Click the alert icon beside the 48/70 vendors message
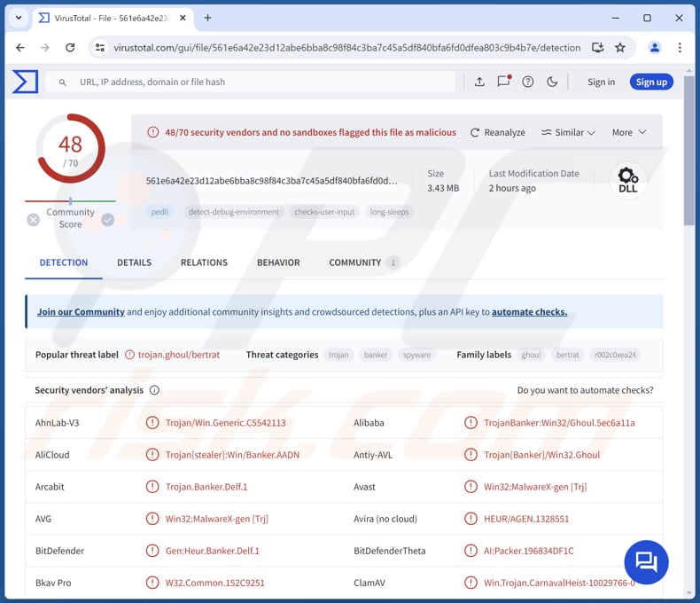Image resolution: width=700 pixels, height=603 pixels. click(153, 132)
